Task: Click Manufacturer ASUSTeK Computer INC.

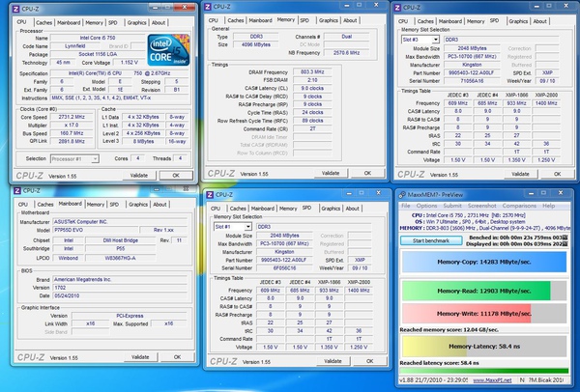Action: (120, 222)
